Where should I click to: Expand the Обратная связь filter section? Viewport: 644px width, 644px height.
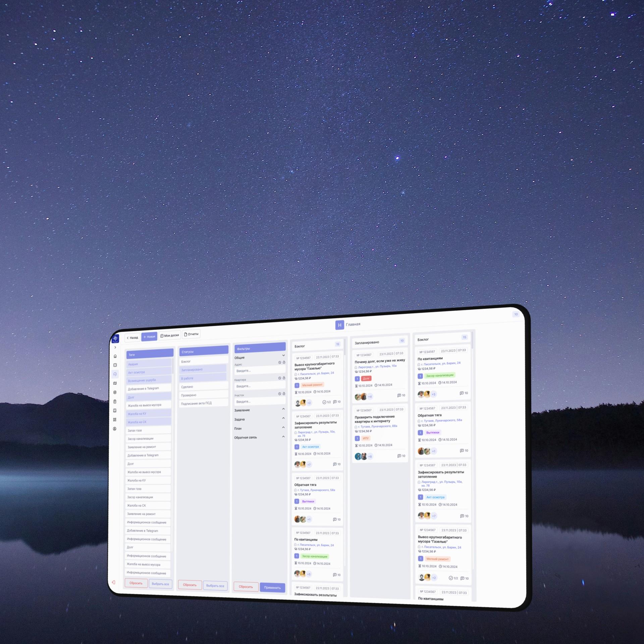tap(283, 436)
